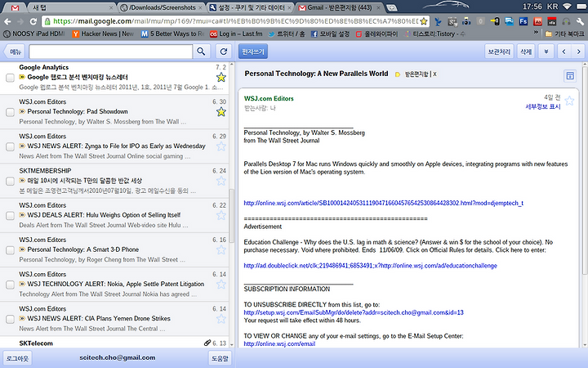The width and height of the screenshot is (588, 368).
Task: Open the SKTelecom email row
Action: [x=114, y=343]
